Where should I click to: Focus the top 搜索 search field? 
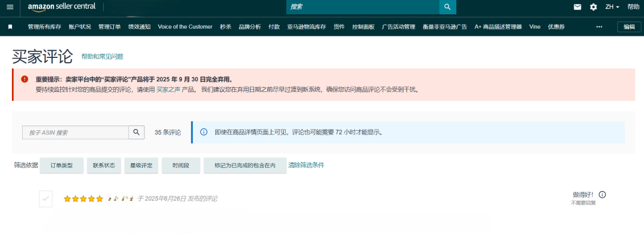pyautogui.click(x=363, y=7)
